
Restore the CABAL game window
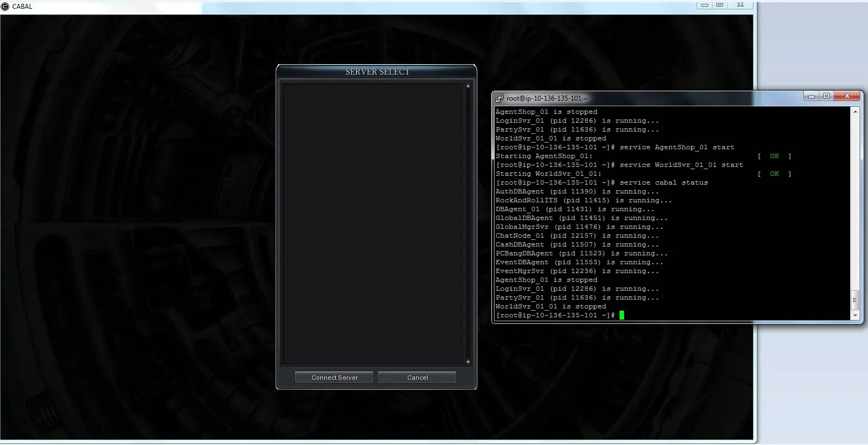[x=720, y=4]
